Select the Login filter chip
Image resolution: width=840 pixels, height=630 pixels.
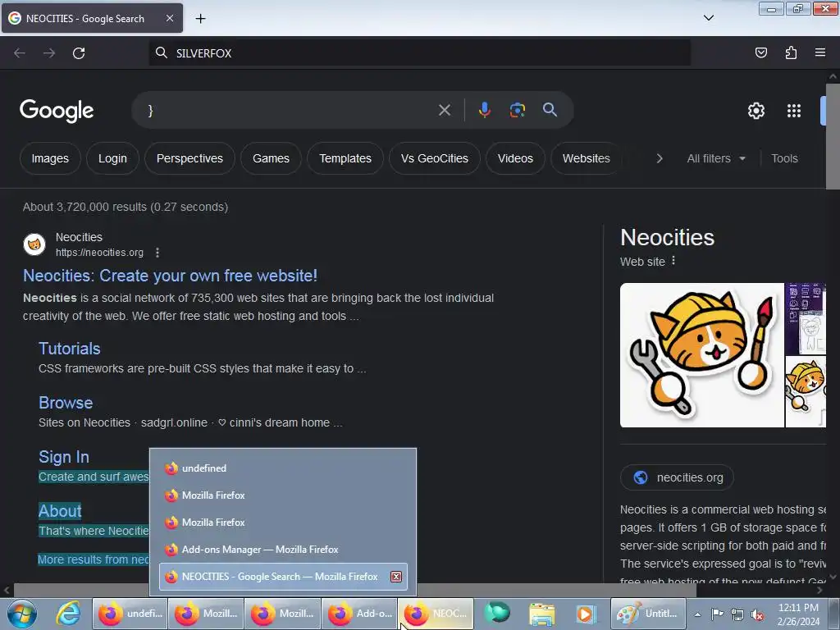(112, 158)
